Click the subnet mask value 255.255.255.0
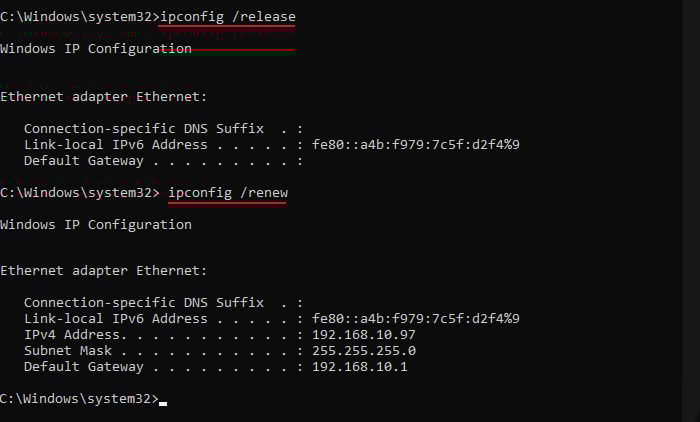Image resolution: width=700 pixels, height=422 pixels. (x=363, y=351)
